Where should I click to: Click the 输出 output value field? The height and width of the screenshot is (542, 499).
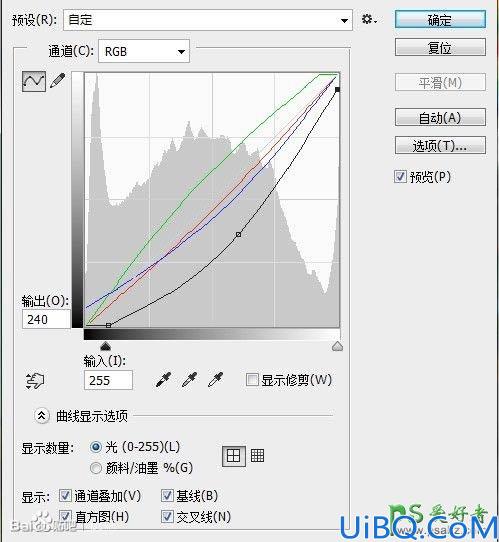click(x=46, y=319)
